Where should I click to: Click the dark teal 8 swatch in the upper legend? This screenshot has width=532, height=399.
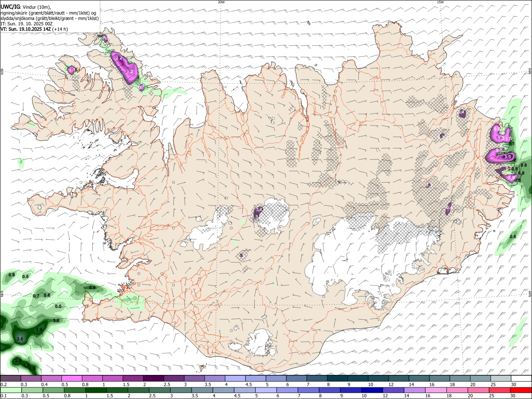337,379
